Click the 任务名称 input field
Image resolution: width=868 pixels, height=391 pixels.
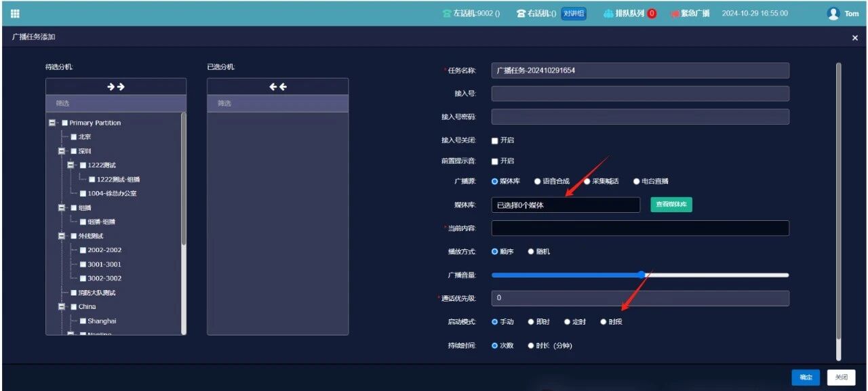(639, 70)
